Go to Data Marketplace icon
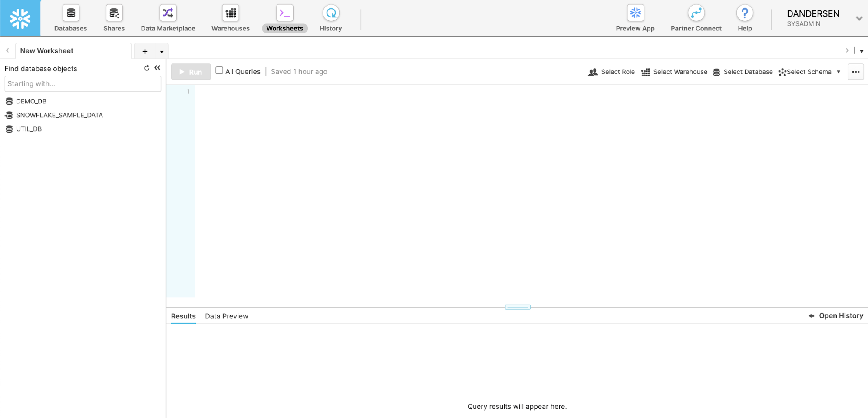The height and width of the screenshot is (418, 868). click(168, 13)
